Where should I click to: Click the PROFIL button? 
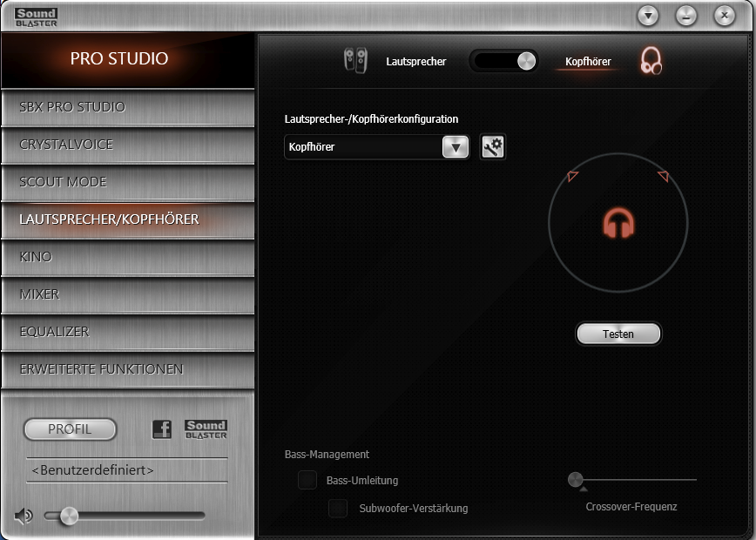click(x=70, y=429)
